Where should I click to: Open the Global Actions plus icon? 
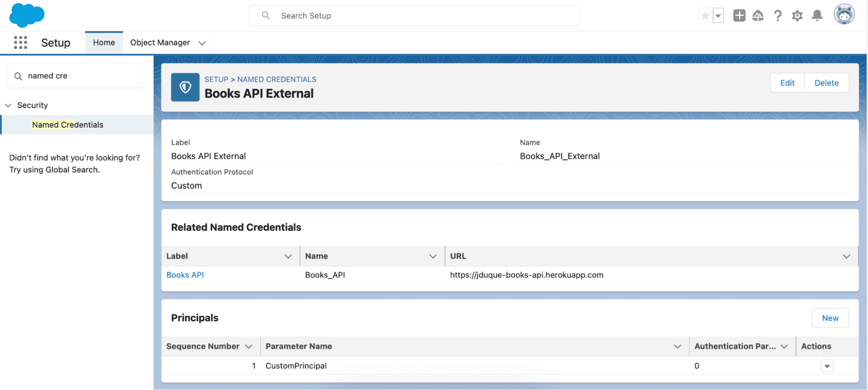click(739, 16)
